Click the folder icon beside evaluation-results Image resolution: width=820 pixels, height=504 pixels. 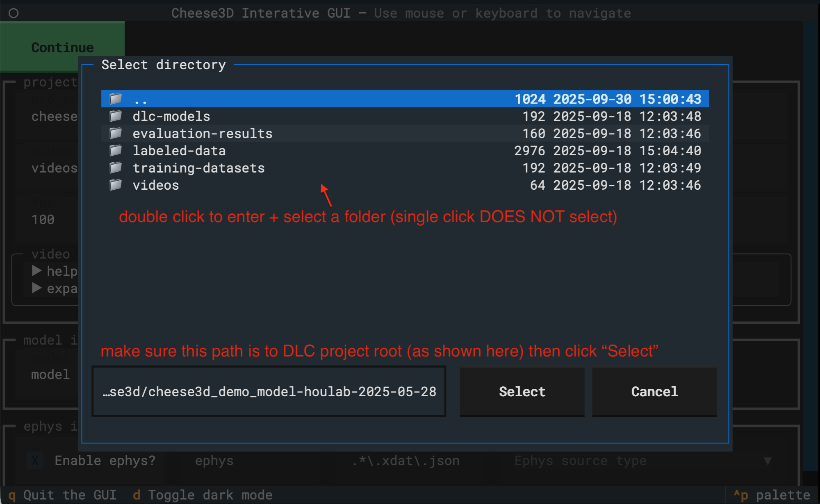pyautogui.click(x=116, y=133)
